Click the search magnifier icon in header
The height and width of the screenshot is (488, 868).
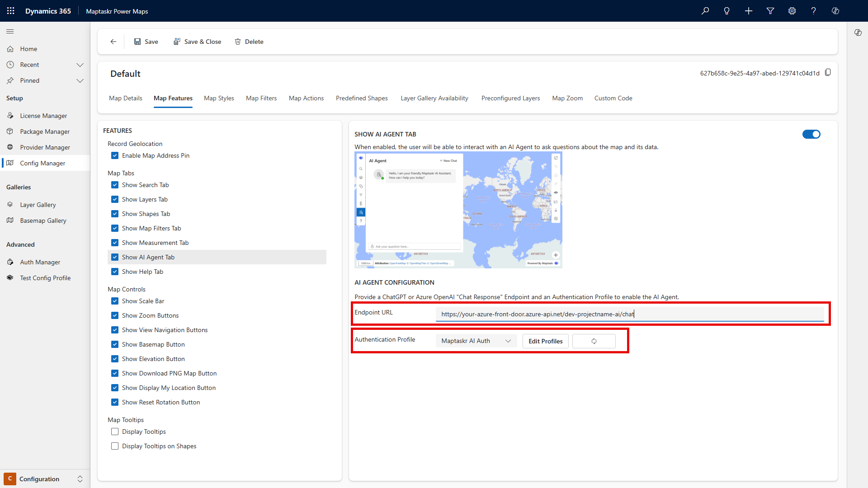click(x=705, y=11)
